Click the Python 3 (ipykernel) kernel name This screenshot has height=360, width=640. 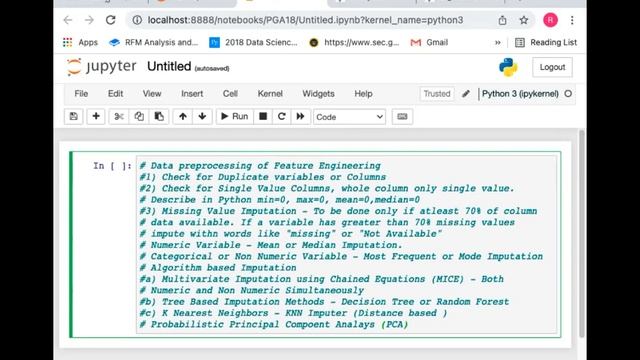pos(520,94)
